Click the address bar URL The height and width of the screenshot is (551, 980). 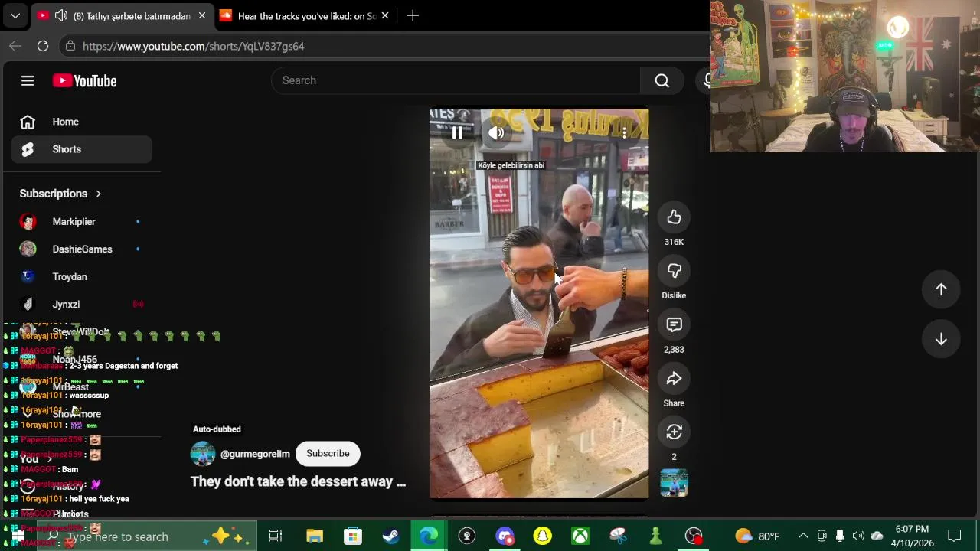(193, 46)
